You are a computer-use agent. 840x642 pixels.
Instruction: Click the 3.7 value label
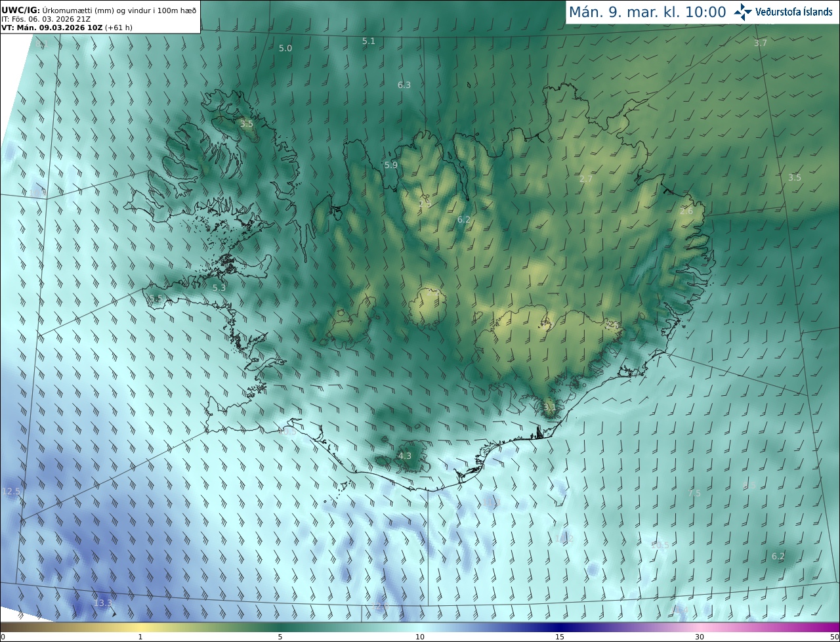click(x=760, y=43)
